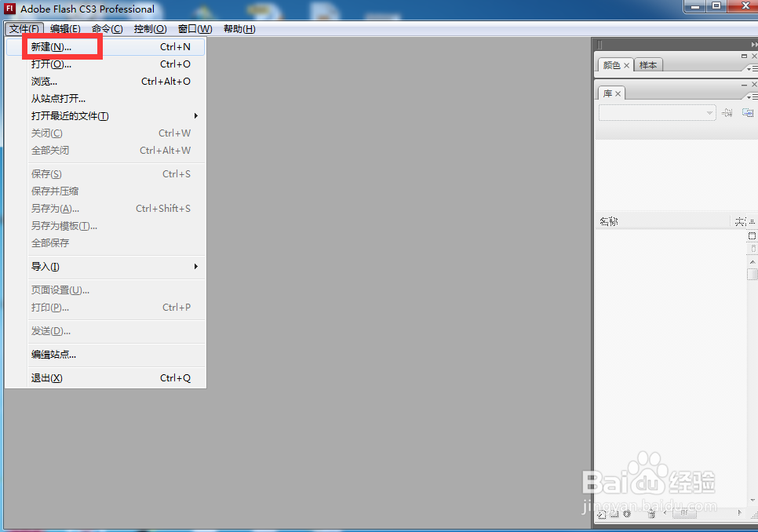Image resolution: width=758 pixels, height=532 pixels.
Task: Click the Ctrl+Q shortcut text
Action: (175, 378)
